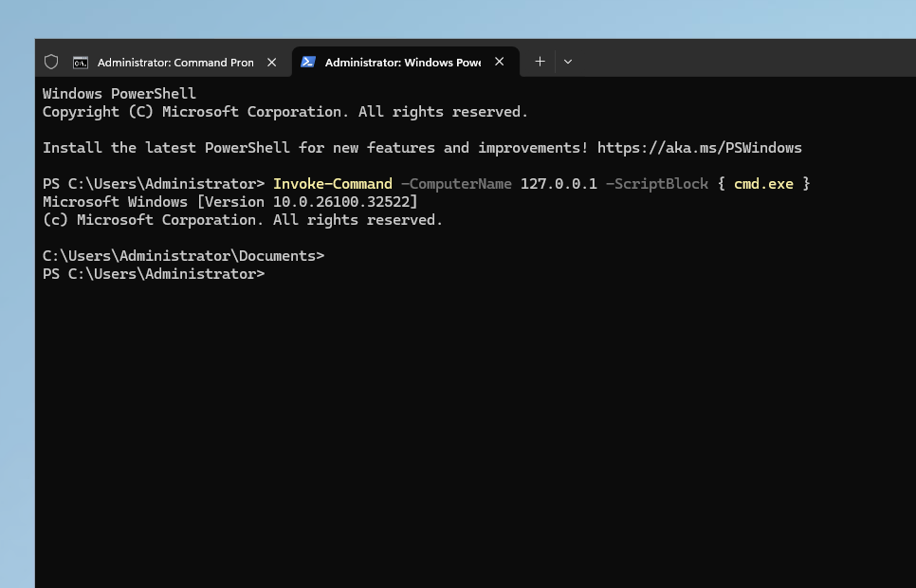Click the Command Prompt tab icon
The width and height of the screenshot is (916, 588).
pyautogui.click(x=81, y=62)
